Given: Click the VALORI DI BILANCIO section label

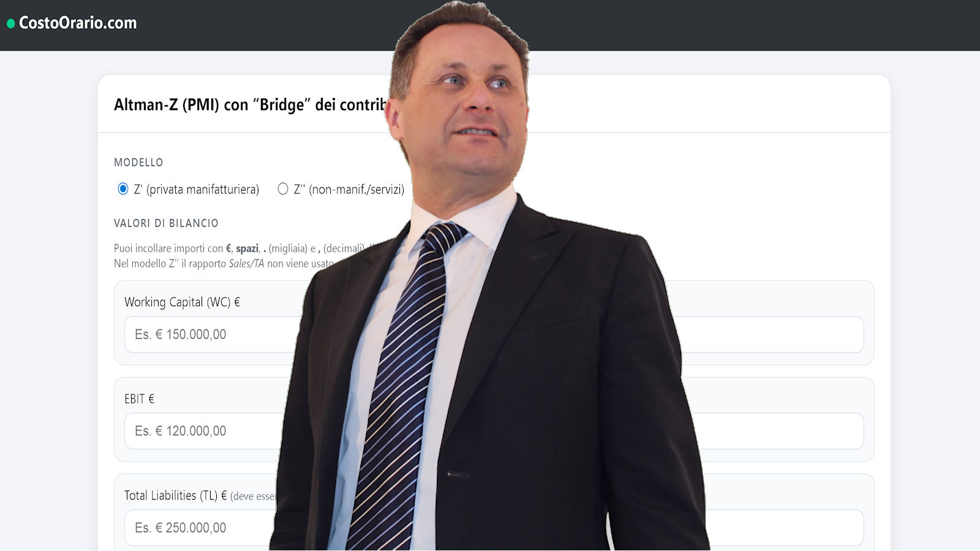Looking at the screenshot, I should tap(166, 223).
